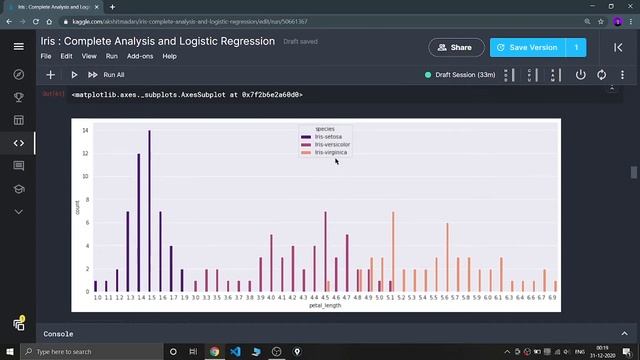Image resolution: width=640 pixels, height=360 pixels.
Task: Click the Share button
Action: click(456, 48)
